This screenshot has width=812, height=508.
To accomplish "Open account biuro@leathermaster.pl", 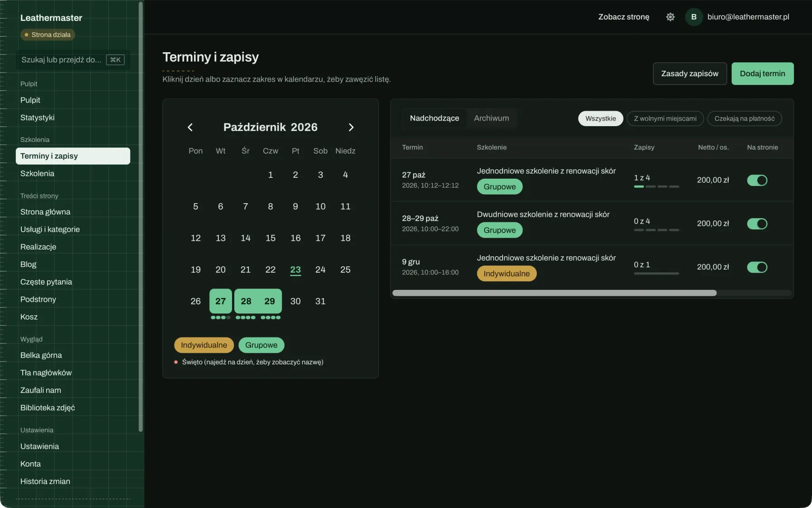I will pos(748,17).
